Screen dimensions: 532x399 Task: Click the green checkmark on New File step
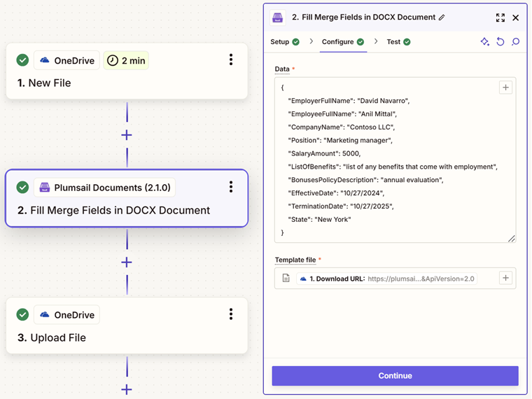click(22, 60)
